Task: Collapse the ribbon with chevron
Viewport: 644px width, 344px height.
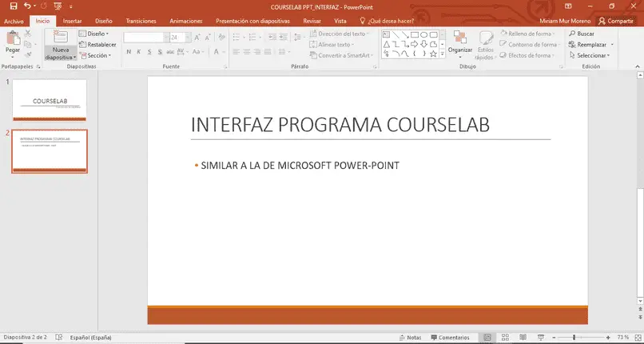Action: [638, 66]
